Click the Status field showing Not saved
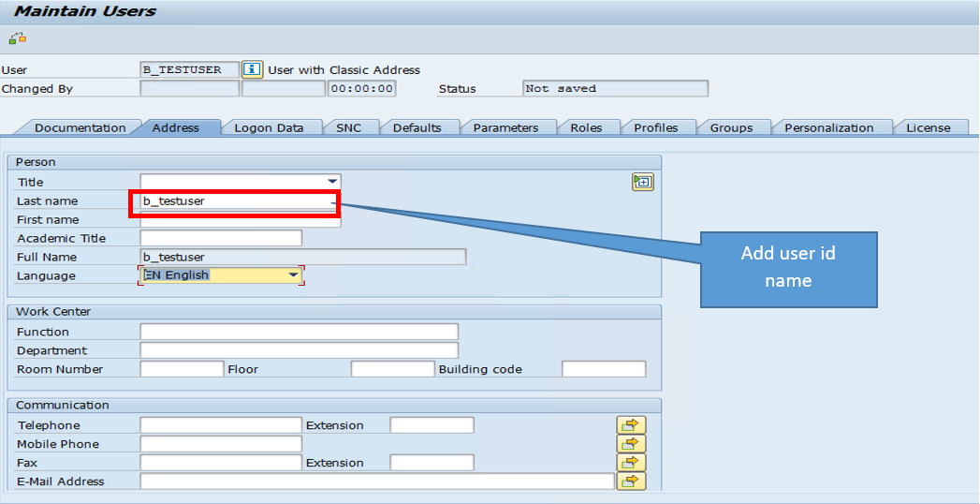 616,88
